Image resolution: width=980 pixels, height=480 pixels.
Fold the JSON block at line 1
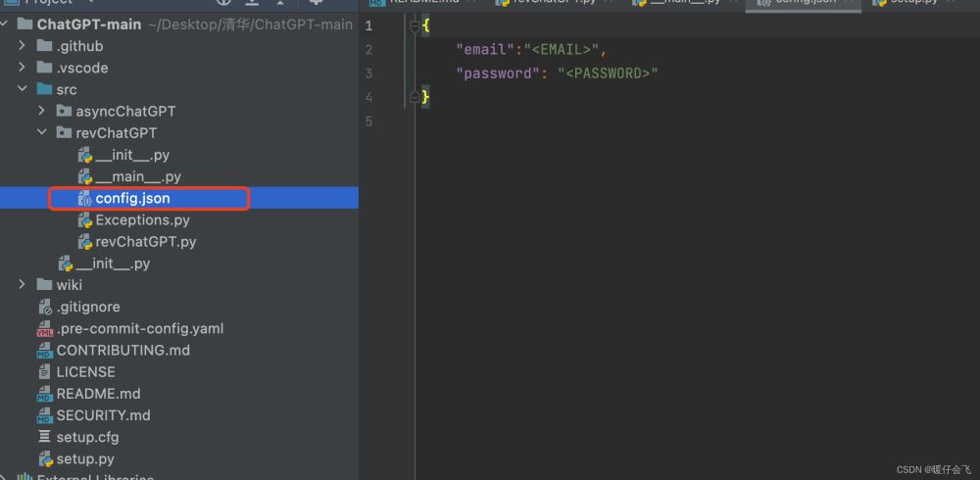click(414, 26)
